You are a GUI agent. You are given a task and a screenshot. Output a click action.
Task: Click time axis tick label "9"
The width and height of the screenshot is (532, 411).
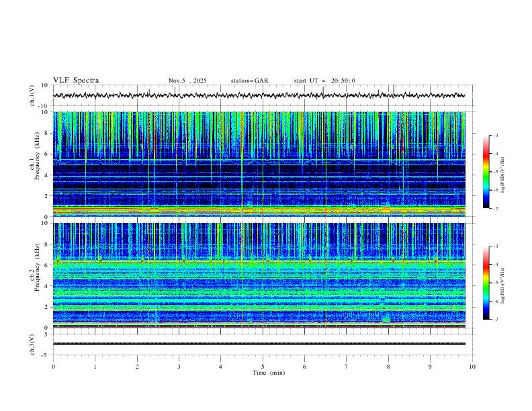(430, 367)
